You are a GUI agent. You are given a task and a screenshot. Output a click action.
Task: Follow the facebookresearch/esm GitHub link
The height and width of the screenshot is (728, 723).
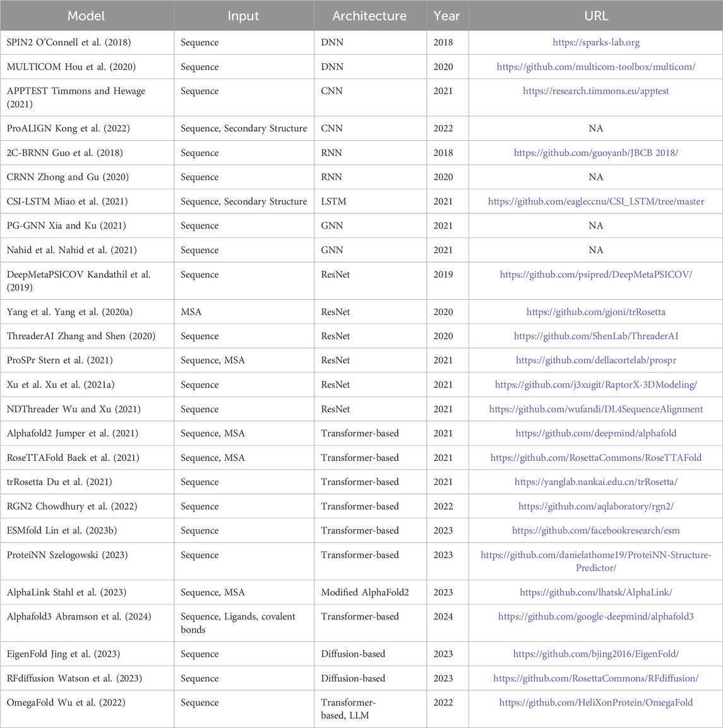tap(596, 530)
